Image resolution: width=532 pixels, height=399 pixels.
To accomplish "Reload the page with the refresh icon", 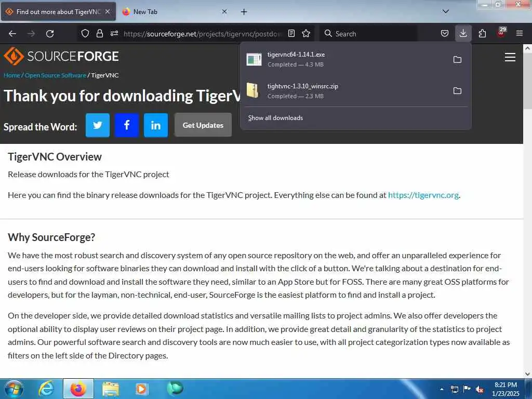I will click(x=50, y=34).
